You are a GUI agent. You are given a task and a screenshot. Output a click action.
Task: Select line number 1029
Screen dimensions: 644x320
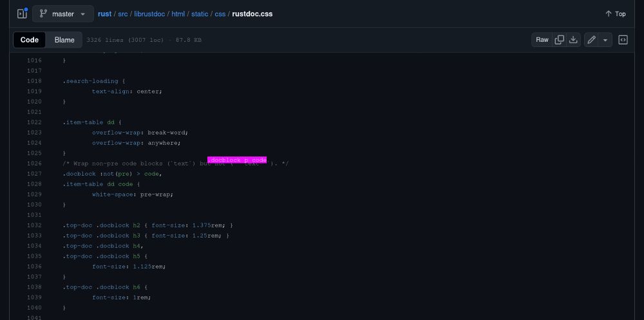coord(34,194)
